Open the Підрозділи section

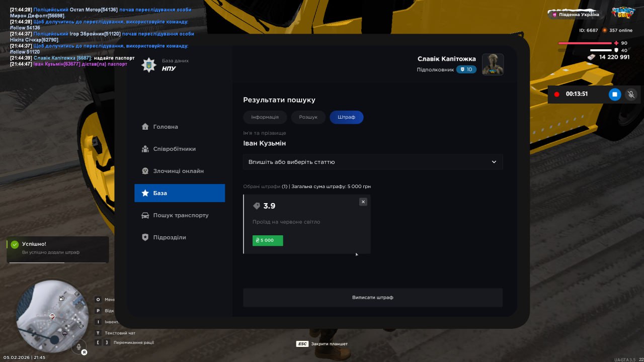pyautogui.click(x=180, y=237)
